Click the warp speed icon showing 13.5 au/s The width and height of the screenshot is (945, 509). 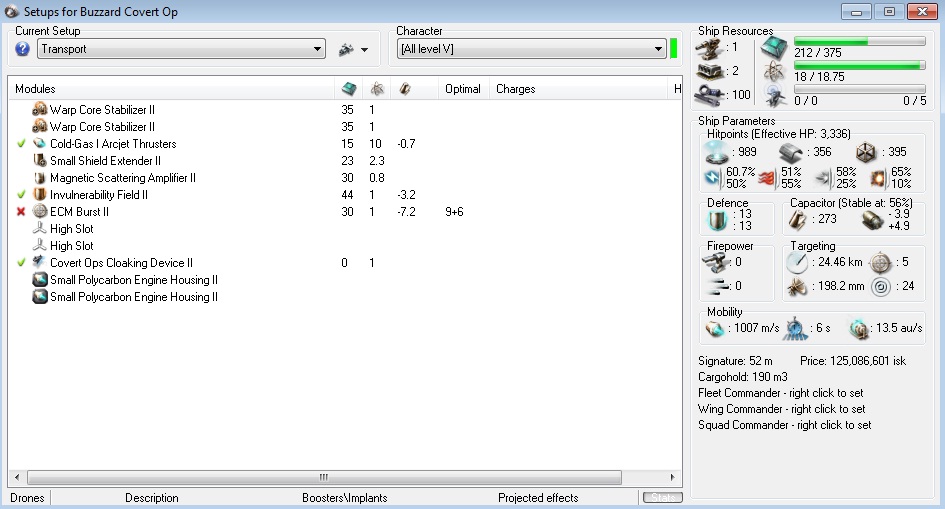(858, 328)
